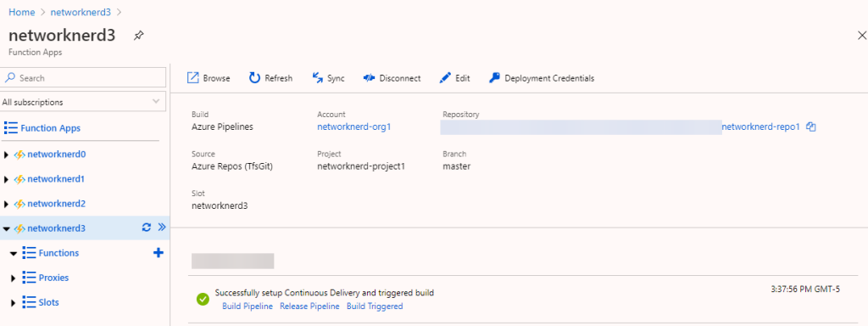
Task: Open Slots under networknerd3
Action: click(x=48, y=302)
